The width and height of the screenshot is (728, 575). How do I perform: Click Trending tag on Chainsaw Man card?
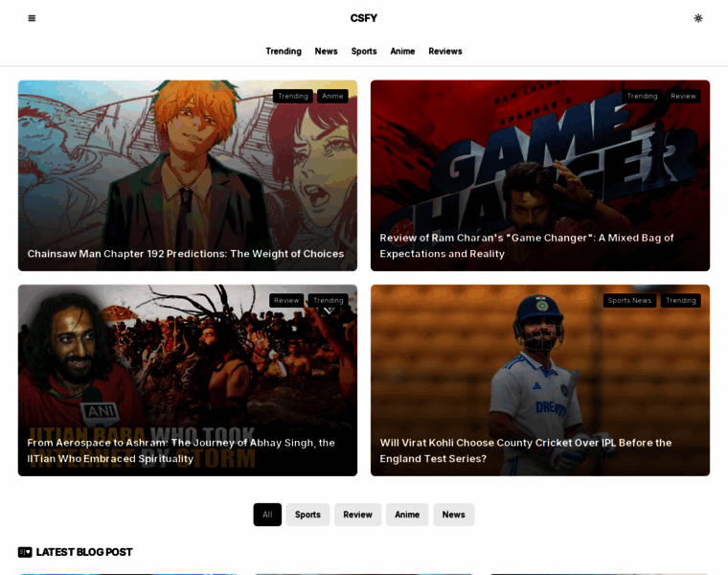point(293,96)
